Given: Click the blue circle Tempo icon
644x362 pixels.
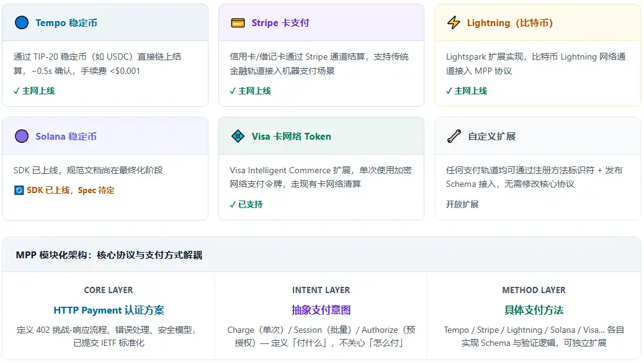Looking at the screenshot, I should tap(22, 23).
